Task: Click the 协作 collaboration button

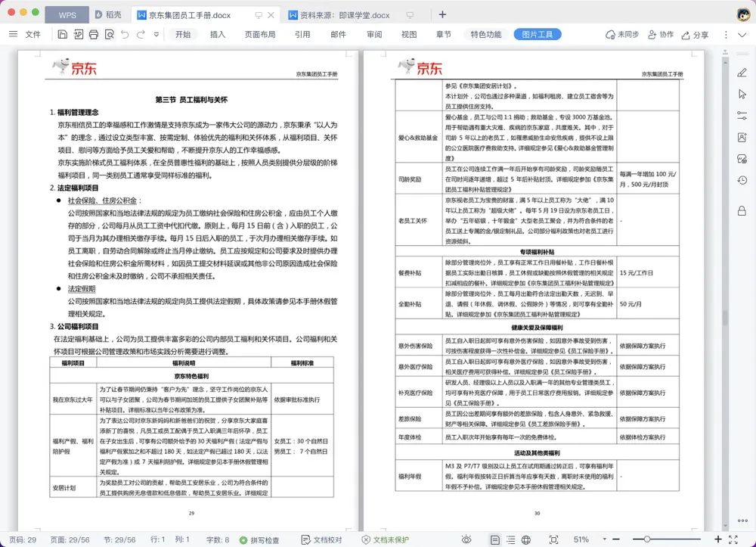Action: point(661,34)
